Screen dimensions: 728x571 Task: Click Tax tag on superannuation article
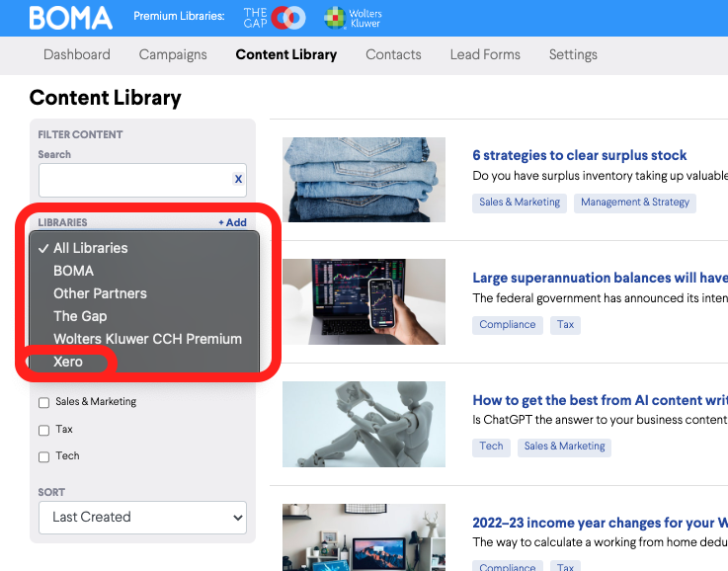pos(565,324)
